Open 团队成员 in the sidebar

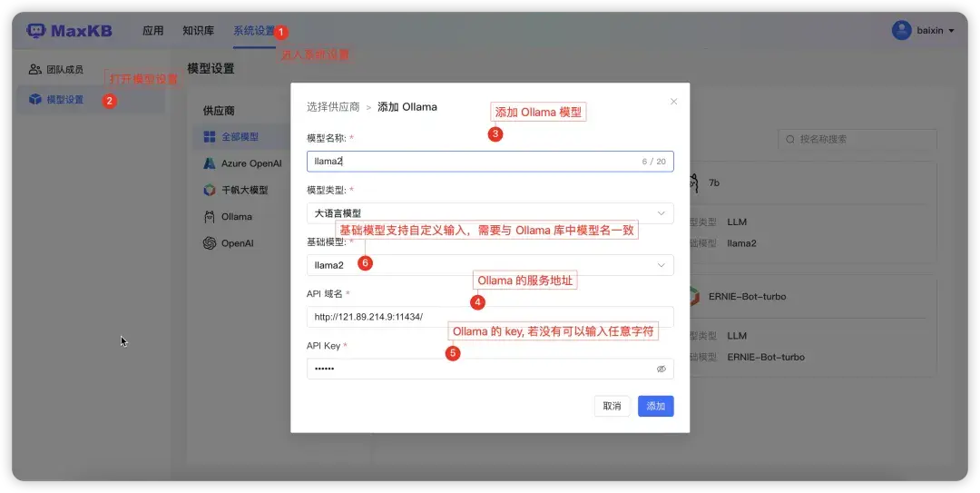point(65,69)
